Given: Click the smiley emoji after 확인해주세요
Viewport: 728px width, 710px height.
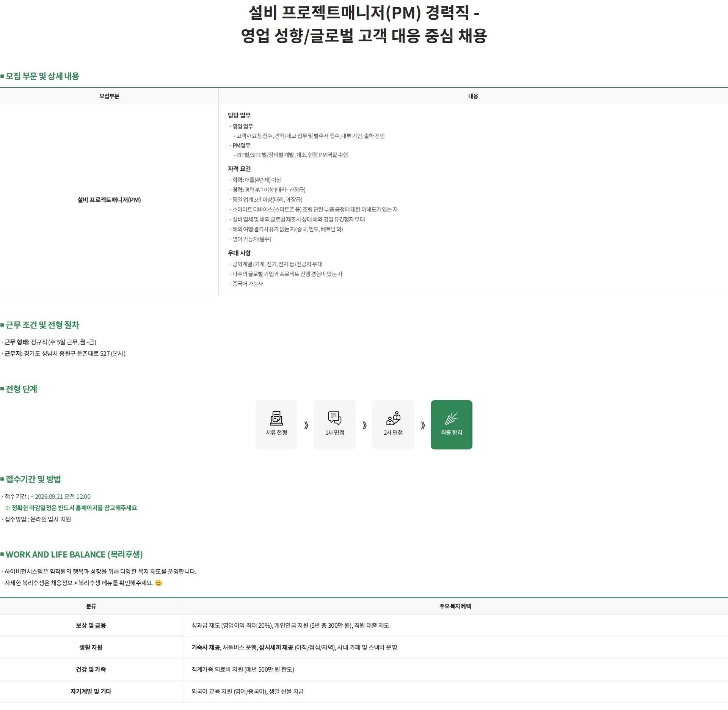Looking at the screenshot, I should click(158, 583).
